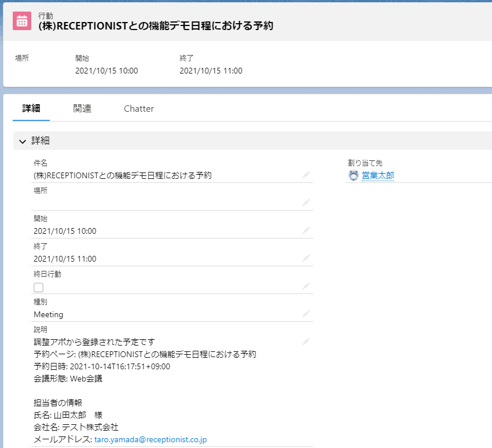492x448 pixels.
Task: Click pencil icon beside 終日行動 checkbox
Action: (x=306, y=286)
